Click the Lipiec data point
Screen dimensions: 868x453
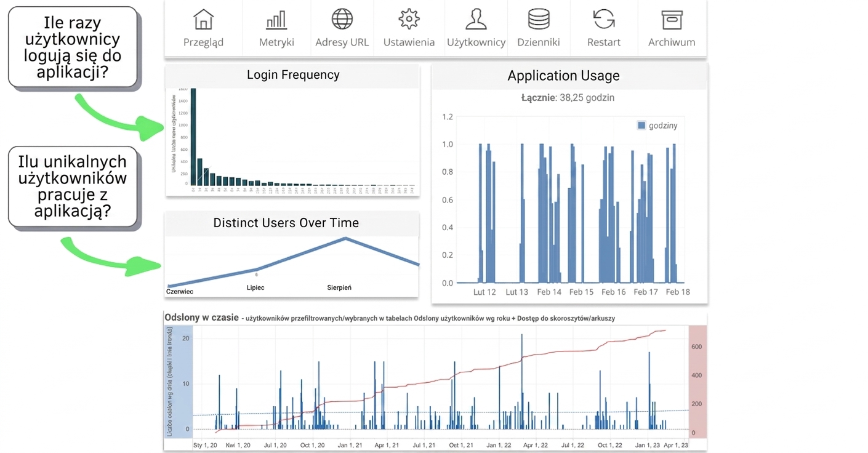click(x=256, y=270)
